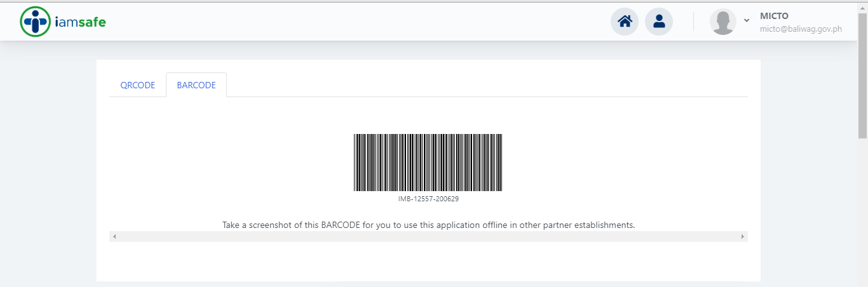Click the iamsafe wordmark text
Viewport: 868px width, 287px height.
point(80,22)
